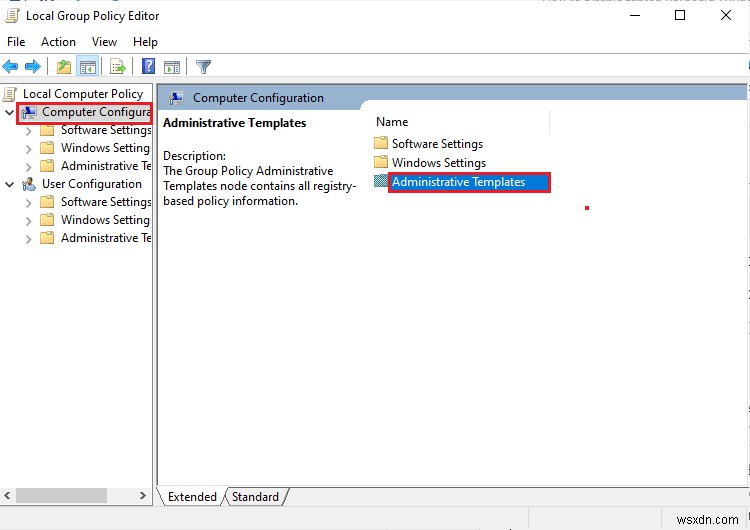Switch to the Extended tab
750x530 pixels.
coord(192,497)
